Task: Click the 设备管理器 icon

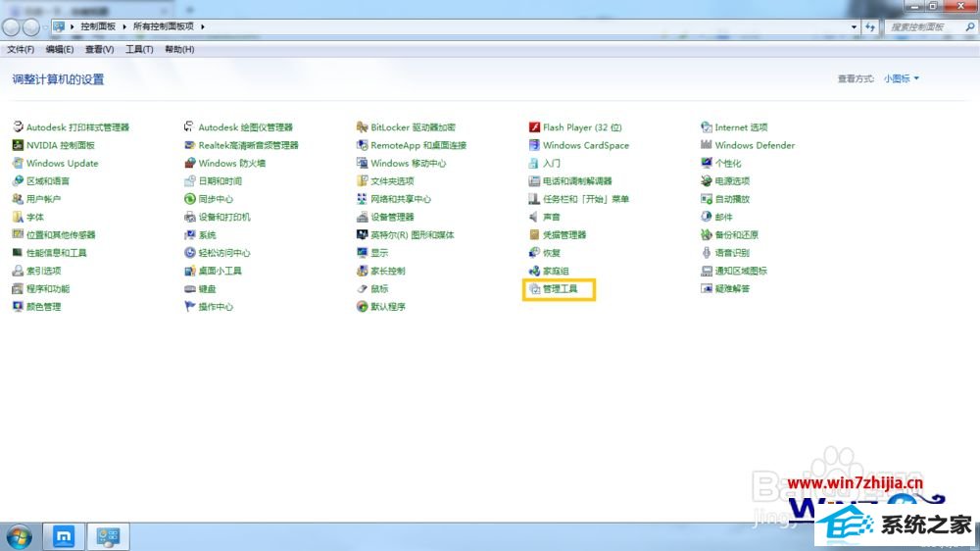Action: [x=362, y=217]
